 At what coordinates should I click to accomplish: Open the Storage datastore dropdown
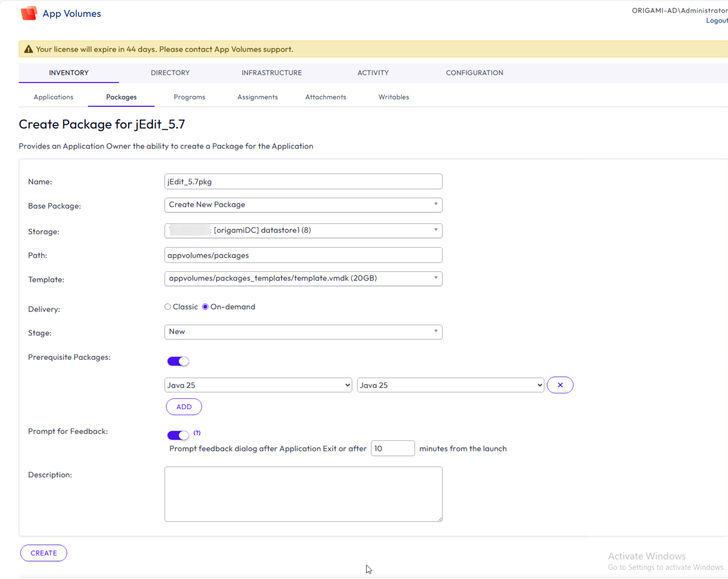click(303, 231)
